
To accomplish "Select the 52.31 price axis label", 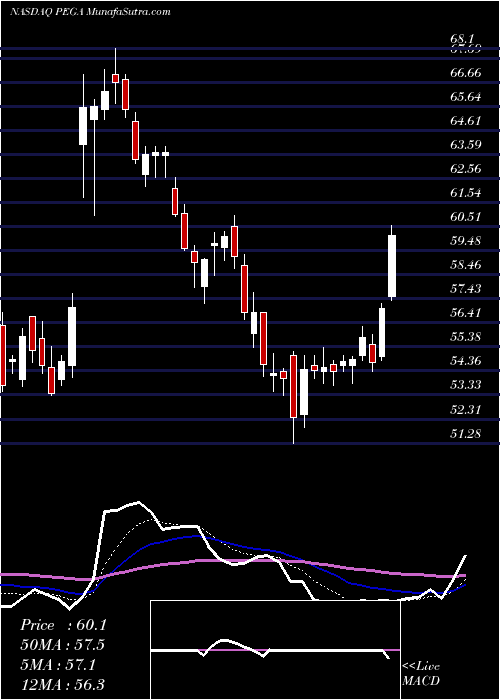I will point(465,409).
